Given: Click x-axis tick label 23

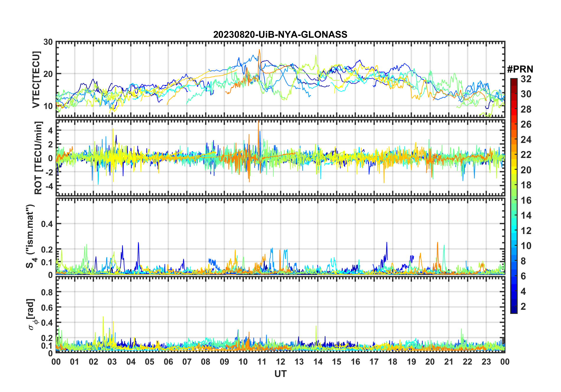Looking at the screenshot, I should 486,362.
